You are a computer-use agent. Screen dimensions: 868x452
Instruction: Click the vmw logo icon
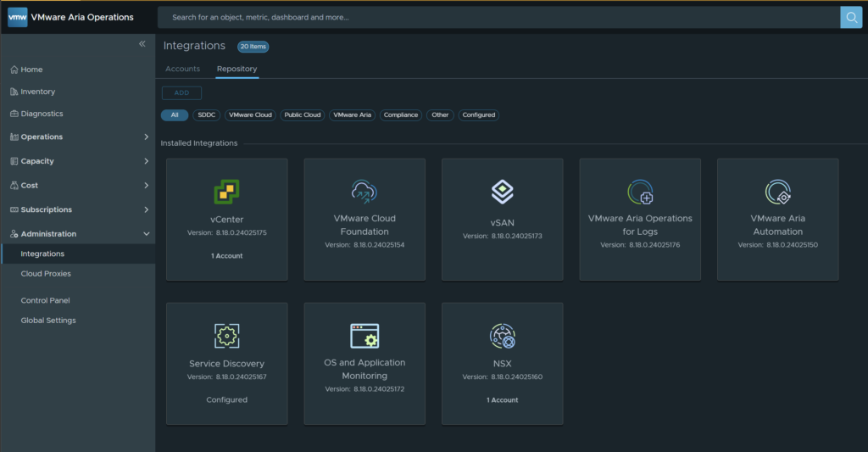(x=17, y=17)
